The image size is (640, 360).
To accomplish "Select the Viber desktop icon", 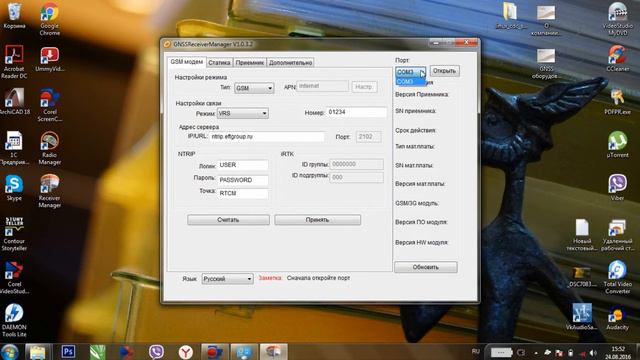I will (617, 187).
